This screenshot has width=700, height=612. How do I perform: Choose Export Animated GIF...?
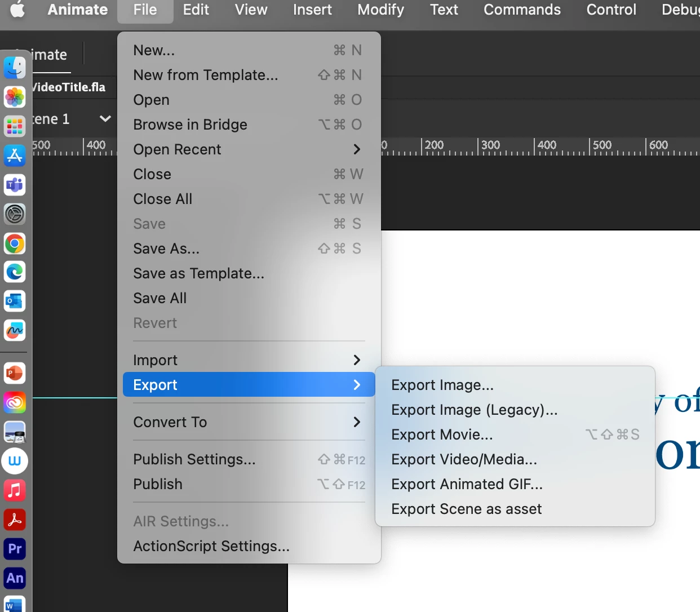click(x=515, y=484)
